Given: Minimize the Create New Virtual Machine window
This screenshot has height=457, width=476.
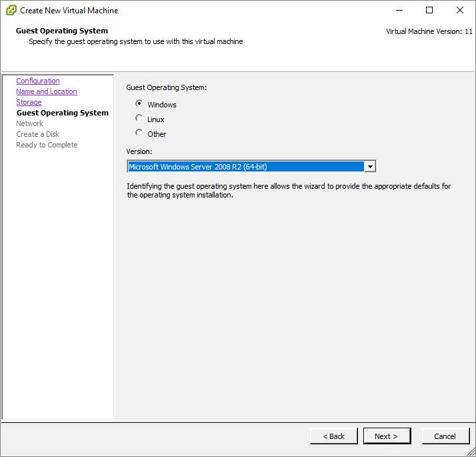Looking at the screenshot, I should (399, 10).
